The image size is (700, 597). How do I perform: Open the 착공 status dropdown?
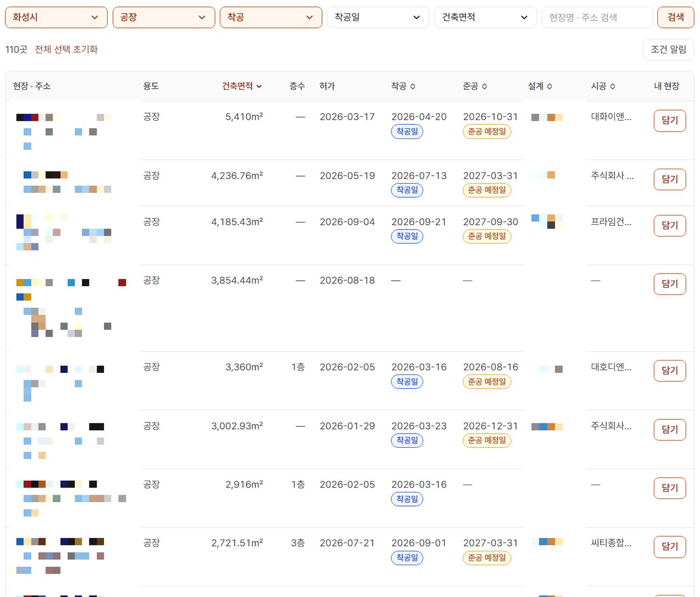(x=271, y=17)
